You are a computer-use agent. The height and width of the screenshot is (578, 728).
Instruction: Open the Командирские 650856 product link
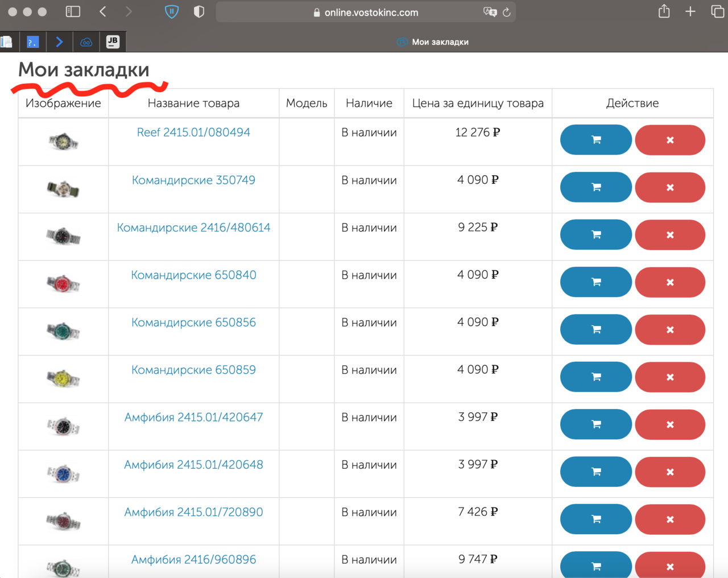pos(193,323)
